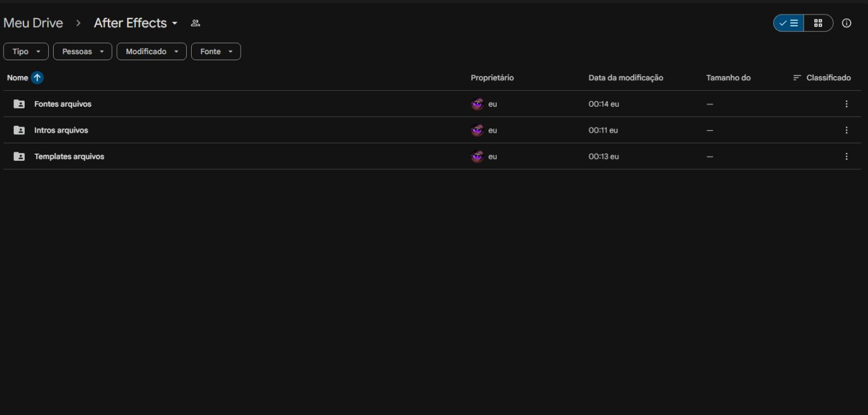Sort by the Nome column header

[17, 78]
